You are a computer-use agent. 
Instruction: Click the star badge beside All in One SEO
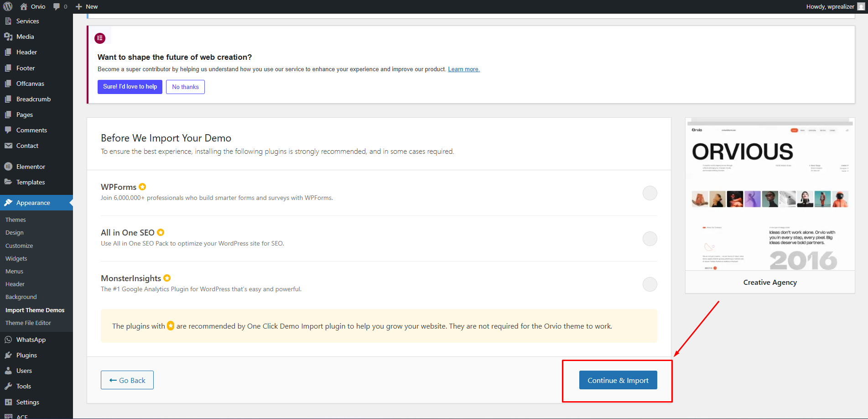click(161, 232)
